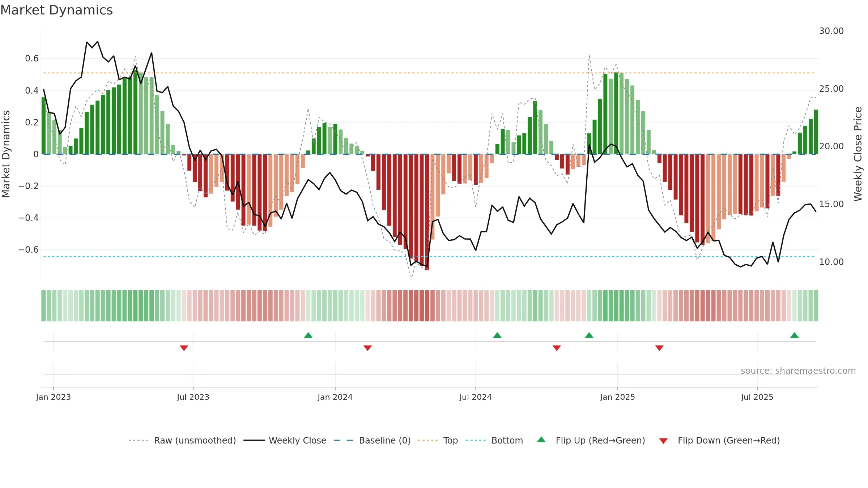The image size is (868, 488).
Task: Click the green Flip Up triangle icon in legend
Action: [541, 440]
